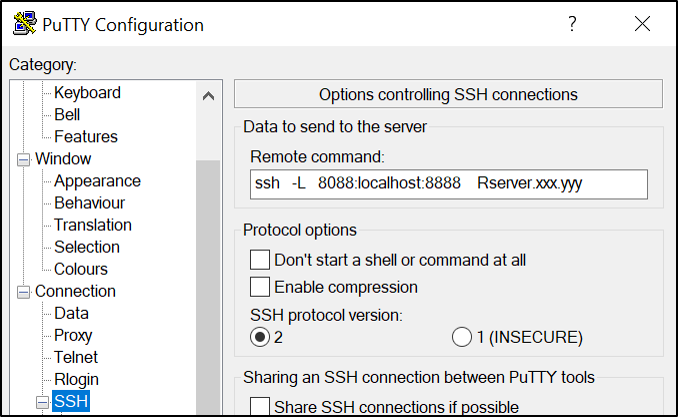Open the Appearance settings
678x417 pixels.
(x=97, y=181)
